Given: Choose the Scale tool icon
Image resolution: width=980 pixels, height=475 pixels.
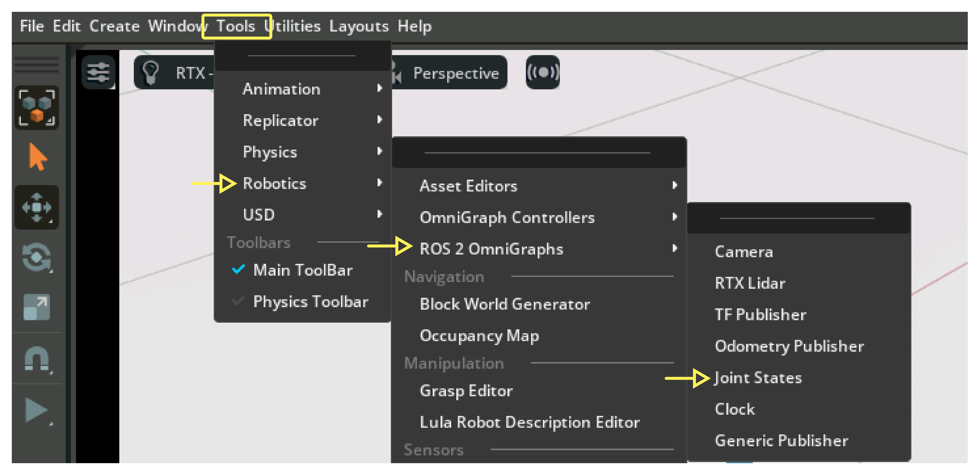Looking at the screenshot, I should 36,307.
